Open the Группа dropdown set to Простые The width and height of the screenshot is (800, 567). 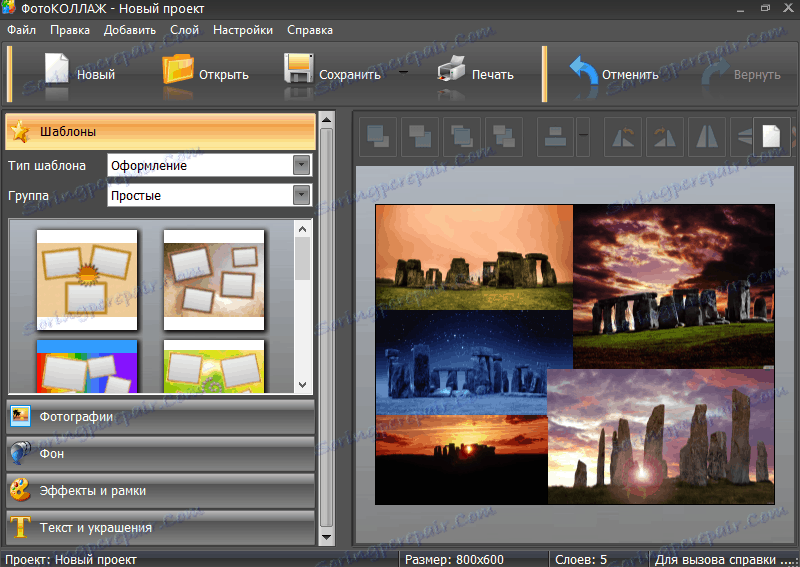[x=301, y=196]
